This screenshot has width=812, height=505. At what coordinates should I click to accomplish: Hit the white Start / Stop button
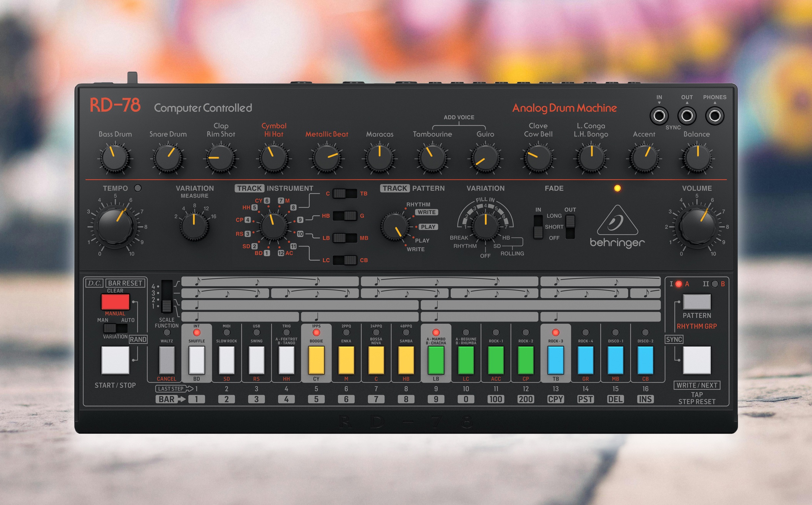(115, 360)
